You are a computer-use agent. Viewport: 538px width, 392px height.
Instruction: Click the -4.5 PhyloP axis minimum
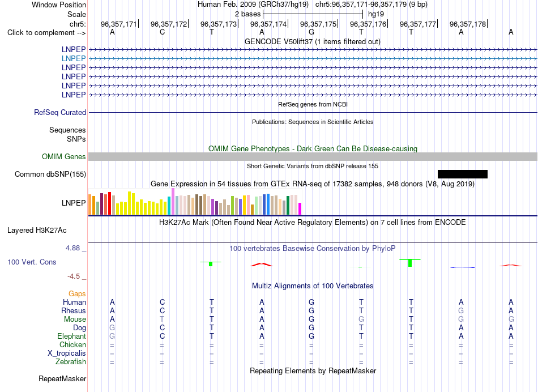[74, 276]
